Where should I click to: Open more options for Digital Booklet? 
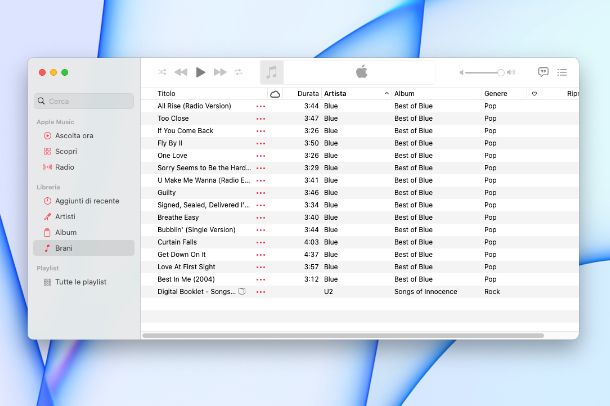point(261,292)
